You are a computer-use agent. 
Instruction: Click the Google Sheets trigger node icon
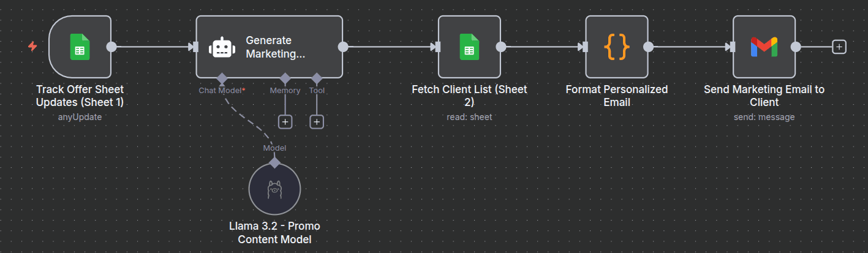click(x=80, y=47)
